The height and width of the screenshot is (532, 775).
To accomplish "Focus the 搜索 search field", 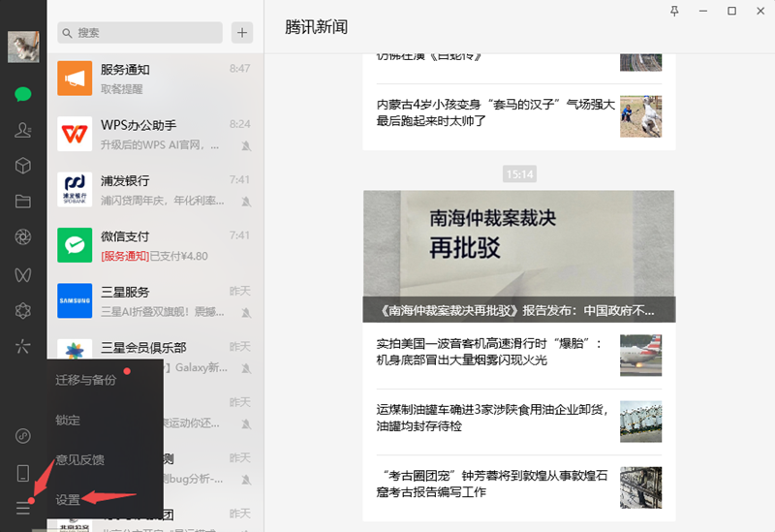I will 139,33.
